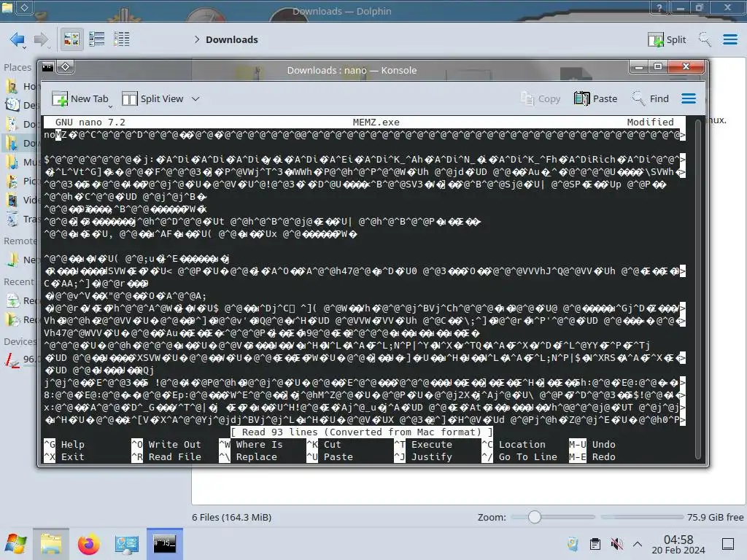Expand the breadcrumb arrow before Downloads
The width and height of the screenshot is (747, 560).
[197, 39]
